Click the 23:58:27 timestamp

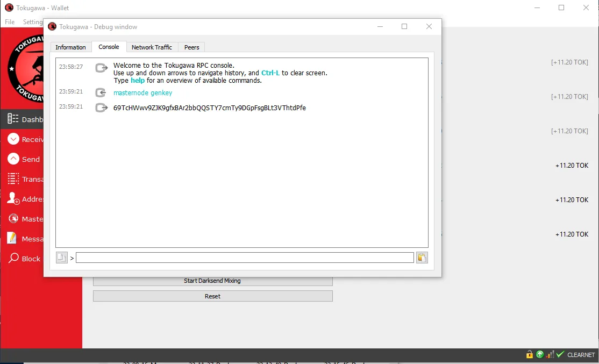click(71, 67)
